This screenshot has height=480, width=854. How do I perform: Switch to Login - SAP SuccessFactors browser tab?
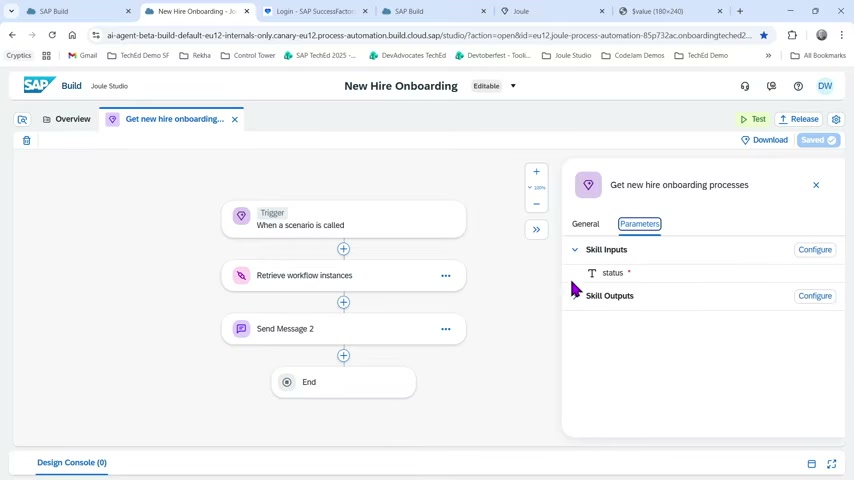point(315,11)
